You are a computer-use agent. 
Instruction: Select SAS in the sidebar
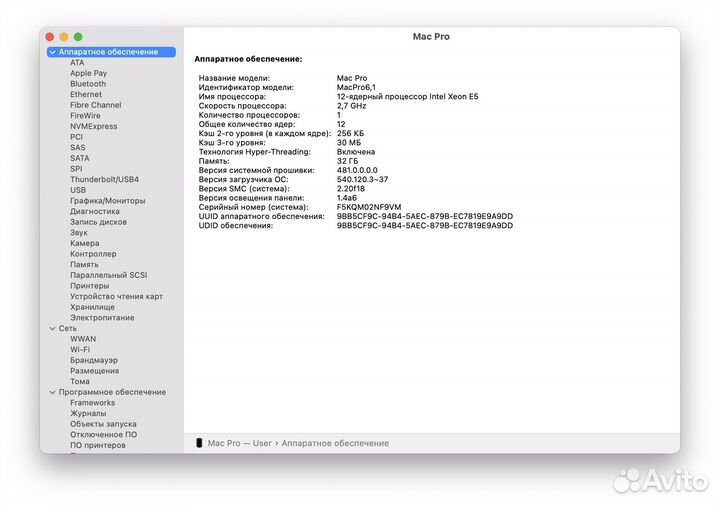78,147
